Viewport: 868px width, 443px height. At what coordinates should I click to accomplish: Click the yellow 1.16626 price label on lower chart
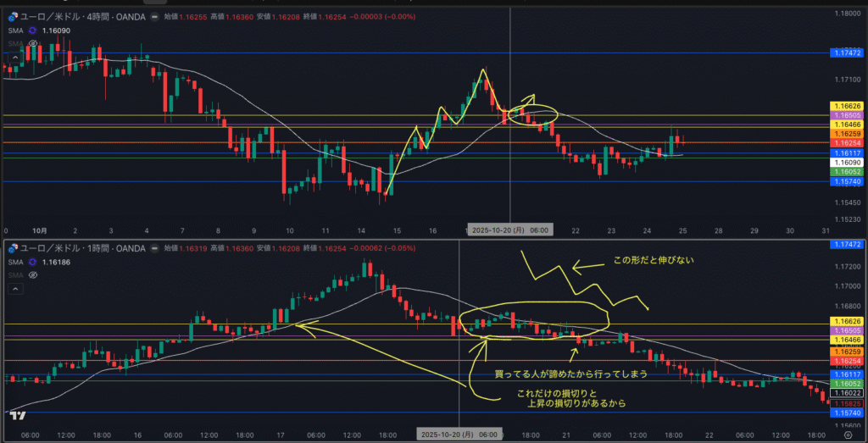(843, 323)
